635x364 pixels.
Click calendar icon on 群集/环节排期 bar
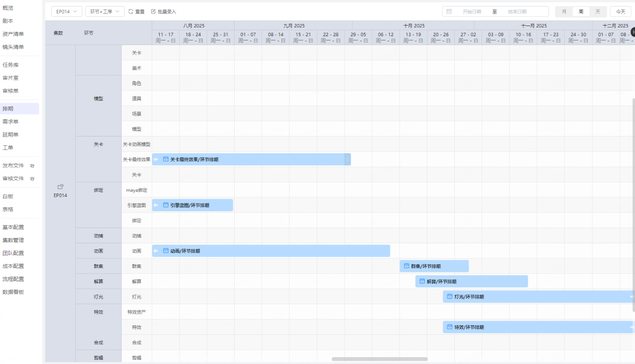406,266
